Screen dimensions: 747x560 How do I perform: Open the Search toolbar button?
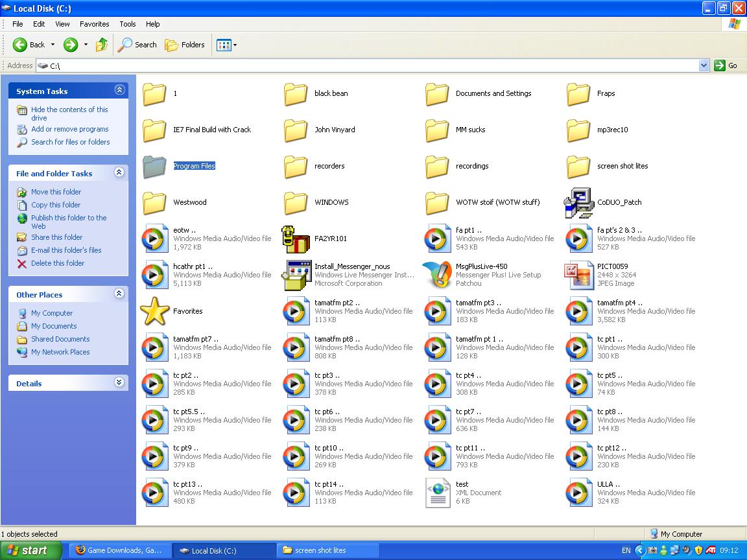coord(137,45)
